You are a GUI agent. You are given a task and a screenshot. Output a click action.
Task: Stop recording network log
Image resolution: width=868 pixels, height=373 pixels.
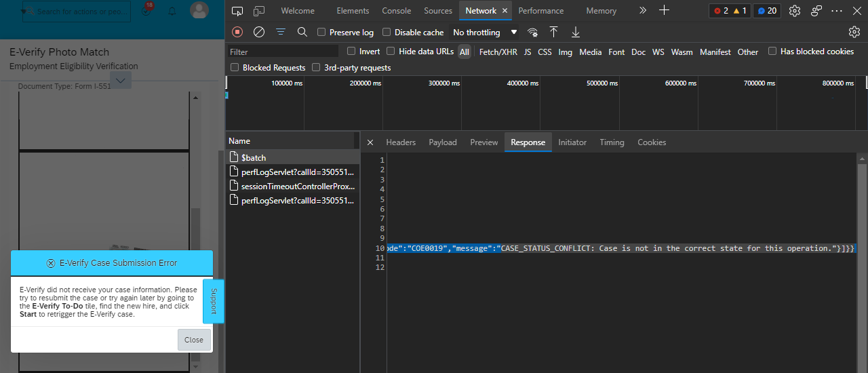tap(237, 32)
